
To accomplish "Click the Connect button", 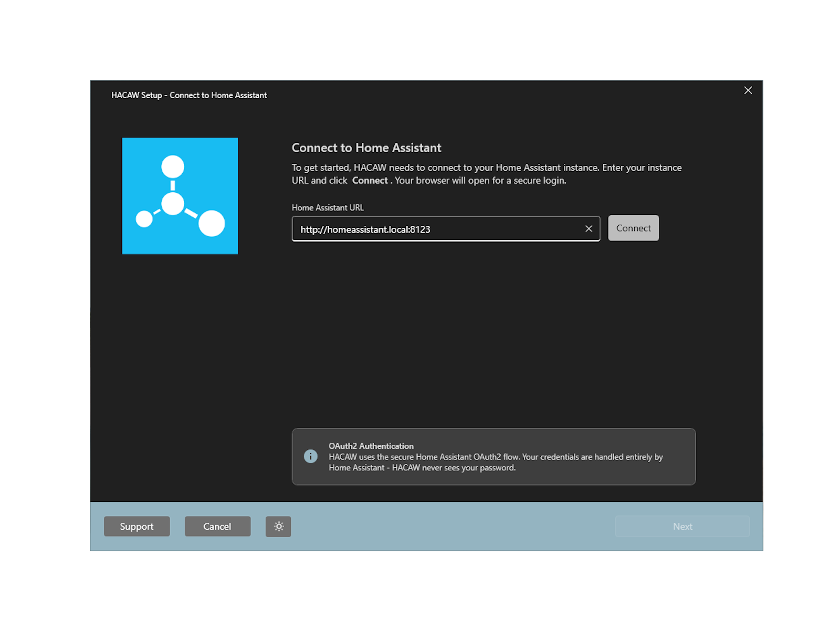I will [x=633, y=228].
